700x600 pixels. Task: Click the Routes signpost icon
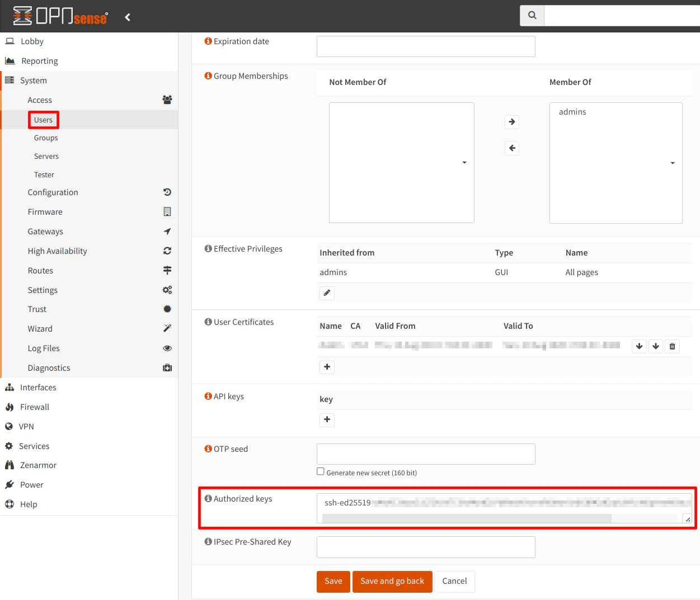[167, 271]
